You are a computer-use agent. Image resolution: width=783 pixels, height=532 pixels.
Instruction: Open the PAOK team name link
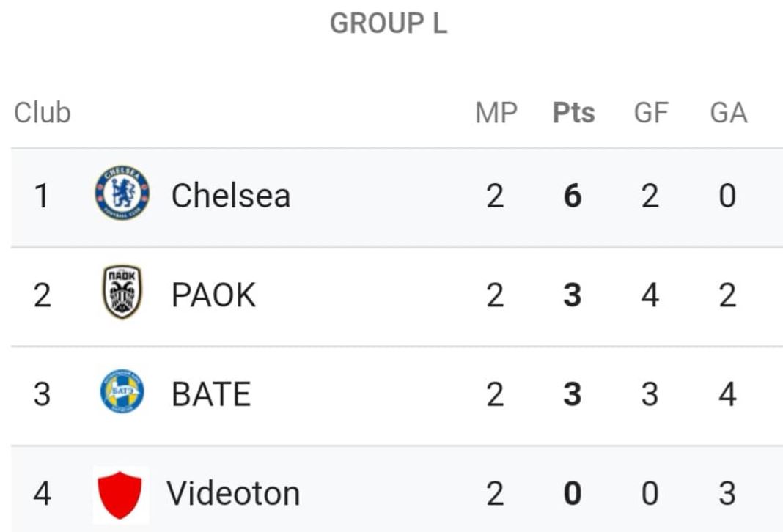[214, 295]
